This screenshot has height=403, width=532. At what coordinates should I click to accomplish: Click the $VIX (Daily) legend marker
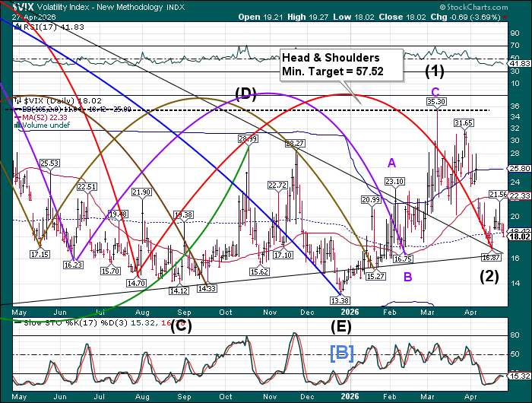coord(17,100)
